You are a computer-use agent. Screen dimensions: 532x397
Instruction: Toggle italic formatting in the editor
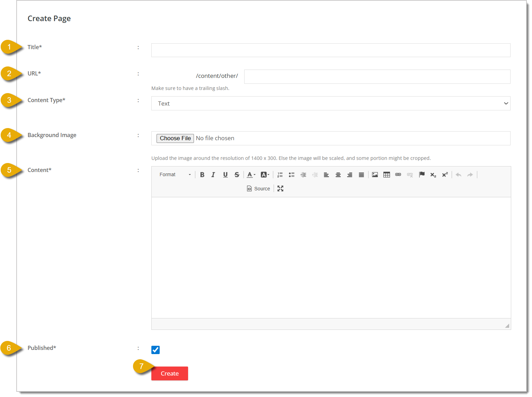pos(213,175)
